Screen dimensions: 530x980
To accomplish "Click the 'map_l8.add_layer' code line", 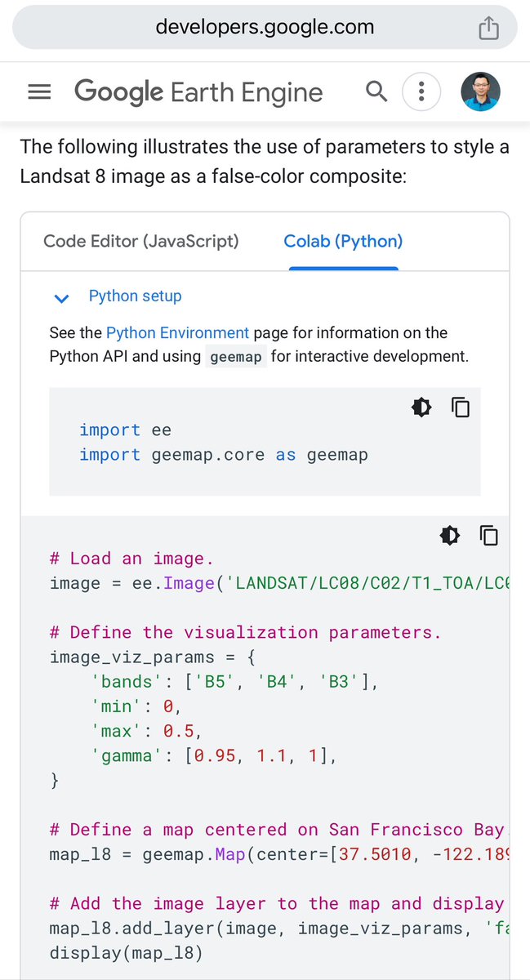I will click(279, 929).
